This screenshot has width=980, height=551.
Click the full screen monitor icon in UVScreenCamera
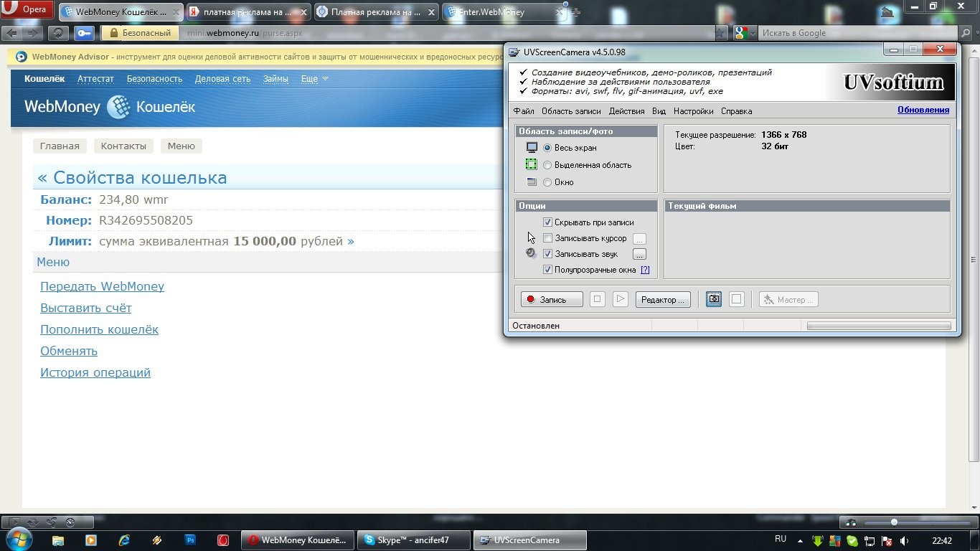[x=532, y=148]
